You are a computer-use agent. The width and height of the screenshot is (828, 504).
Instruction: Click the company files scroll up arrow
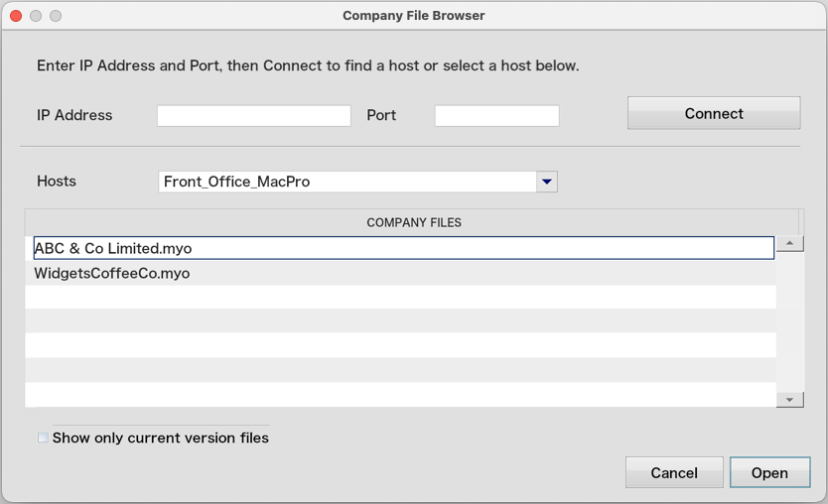tap(790, 243)
